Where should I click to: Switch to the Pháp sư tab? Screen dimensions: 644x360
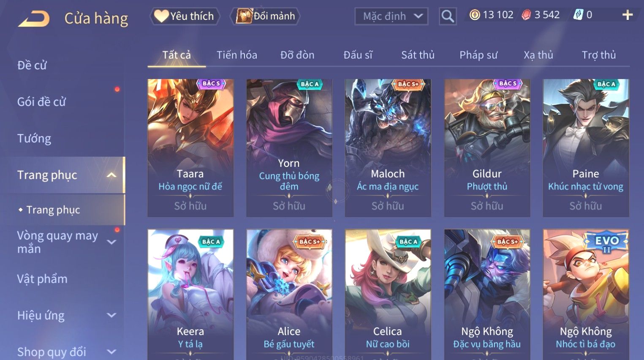[x=478, y=55]
